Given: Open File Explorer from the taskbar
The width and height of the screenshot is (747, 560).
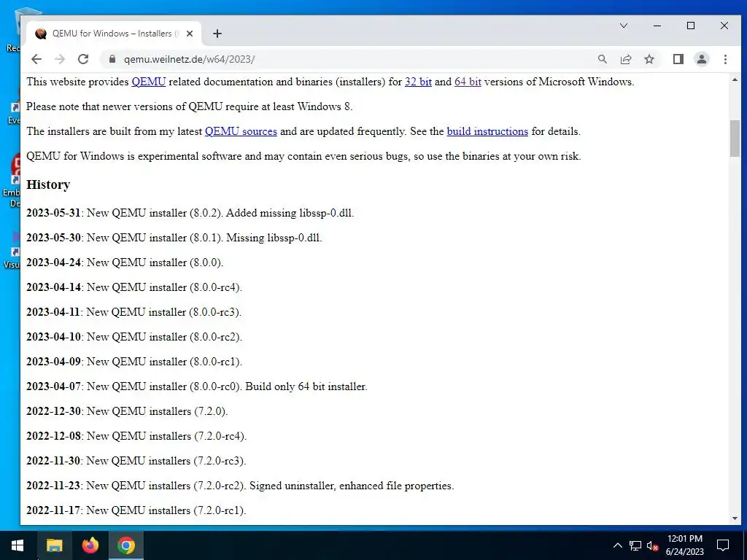Looking at the screenshot, I should (x=54, y=545).
